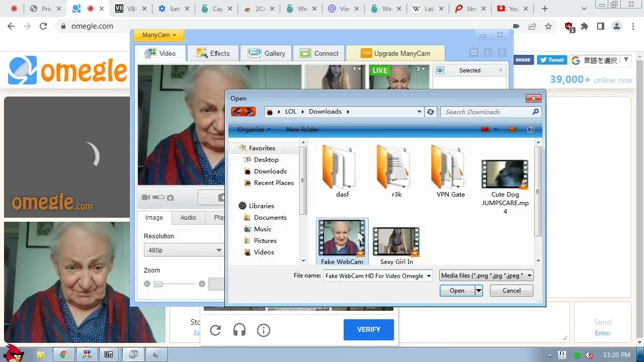Click the captcha info icon
This screenshot has width=644, height=362.
point(264,330)
